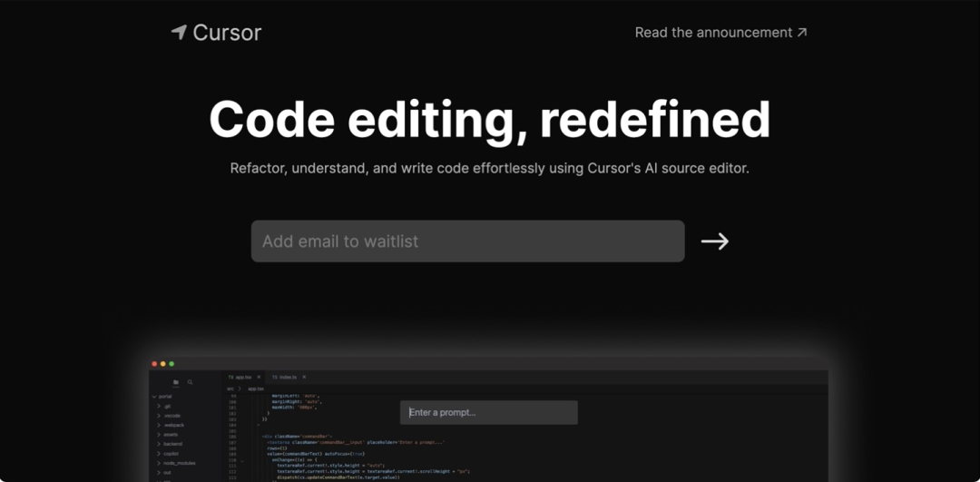Click the app.tsx breadcrumb segment

pos(256,389)
